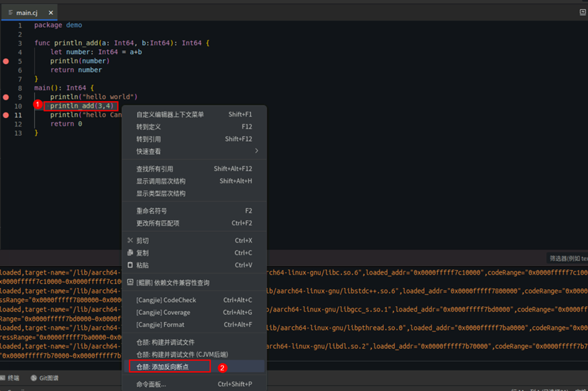Choose 粘贴 from the context menu
The image size is (588, 391).
pyautogui.click(x=194, y=265)
